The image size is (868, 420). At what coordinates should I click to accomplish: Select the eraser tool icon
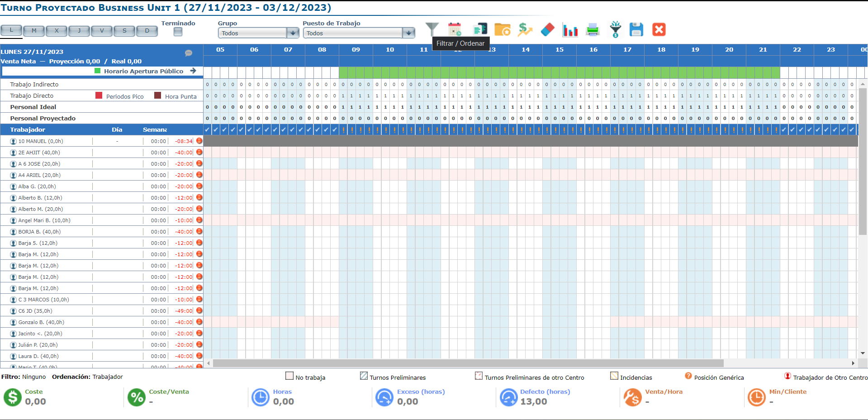pos(547,29)
